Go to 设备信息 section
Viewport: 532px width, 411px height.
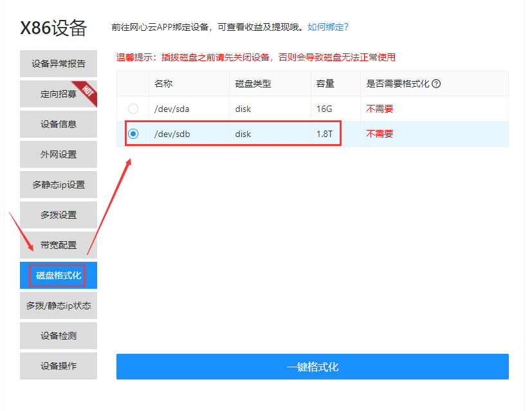pyautogui.click(x=59, y=124)
